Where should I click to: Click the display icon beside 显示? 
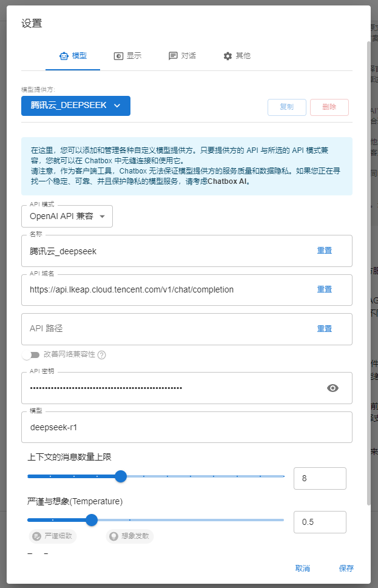coord(118,56)
